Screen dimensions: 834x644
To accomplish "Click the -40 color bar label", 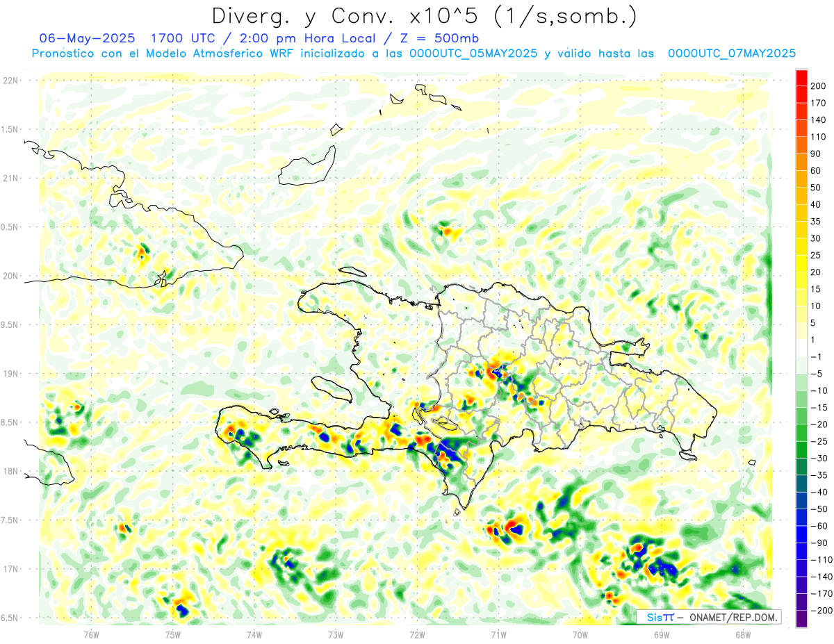I will 818,492.
